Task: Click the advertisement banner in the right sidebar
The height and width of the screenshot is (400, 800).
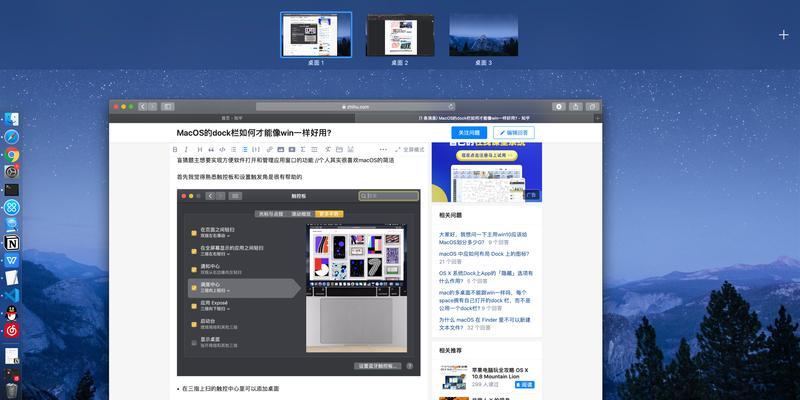Action: click(487, 172)
